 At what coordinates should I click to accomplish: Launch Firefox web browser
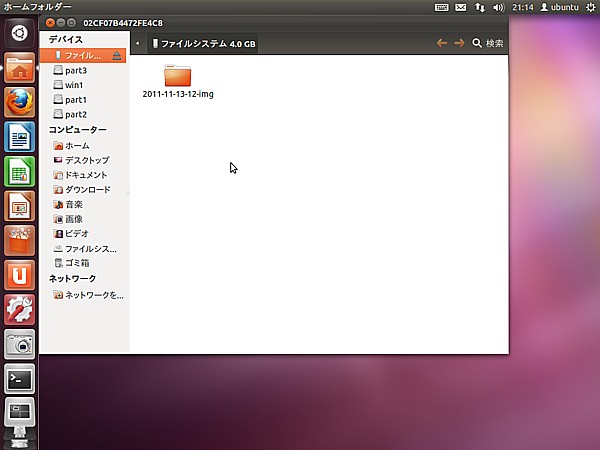click(x=19, y=102)
